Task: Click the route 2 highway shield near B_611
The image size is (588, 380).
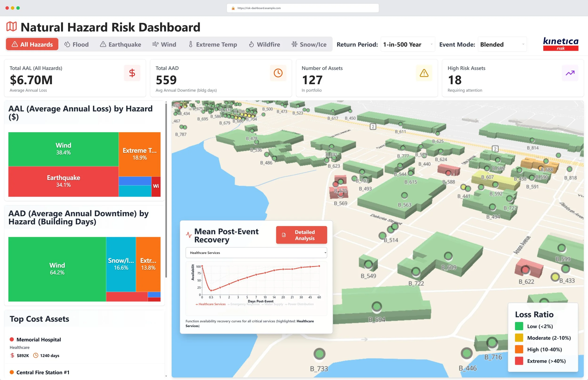Action: 373,127
